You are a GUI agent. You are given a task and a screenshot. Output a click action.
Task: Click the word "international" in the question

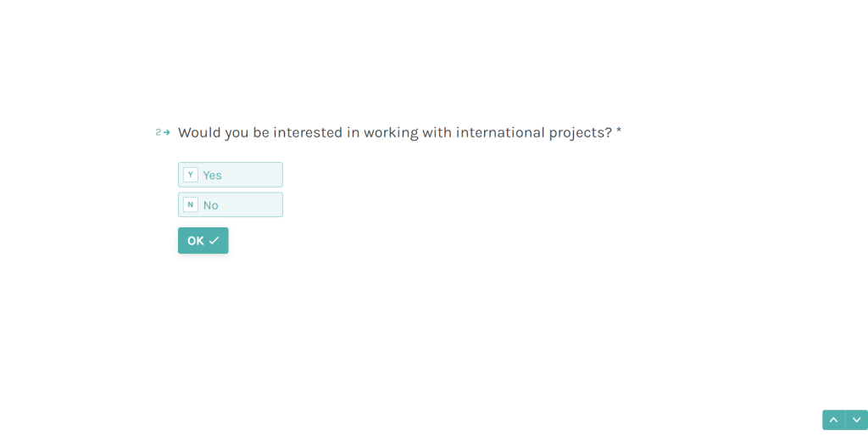tap(500, 132)
